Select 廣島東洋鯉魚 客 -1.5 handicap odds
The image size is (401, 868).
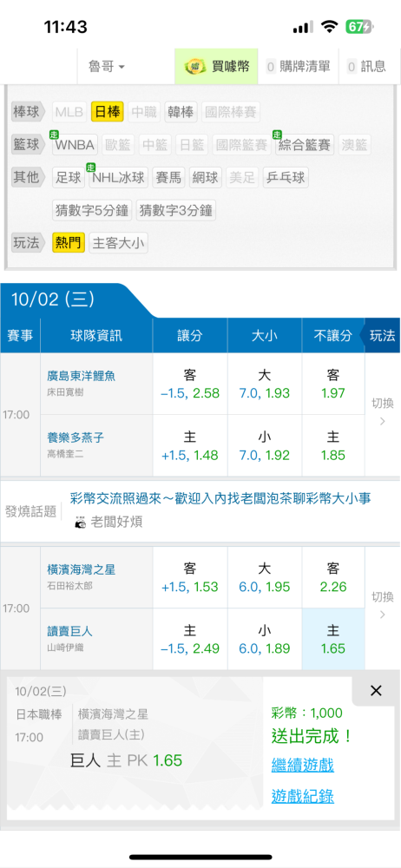190,385
